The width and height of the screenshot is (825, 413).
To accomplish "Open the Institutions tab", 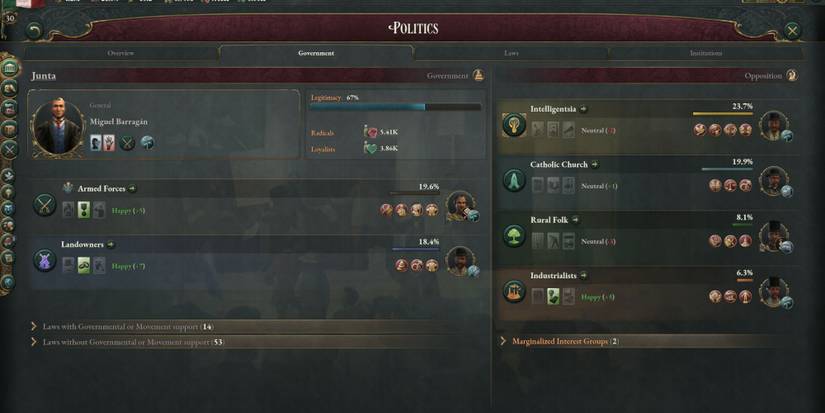I will click(x=706, y=53).
